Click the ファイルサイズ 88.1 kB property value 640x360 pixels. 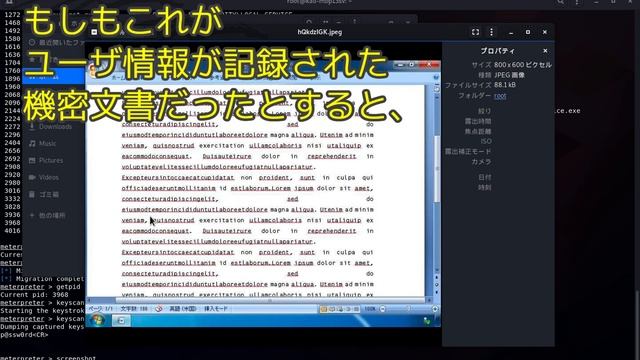click(504, 85)
